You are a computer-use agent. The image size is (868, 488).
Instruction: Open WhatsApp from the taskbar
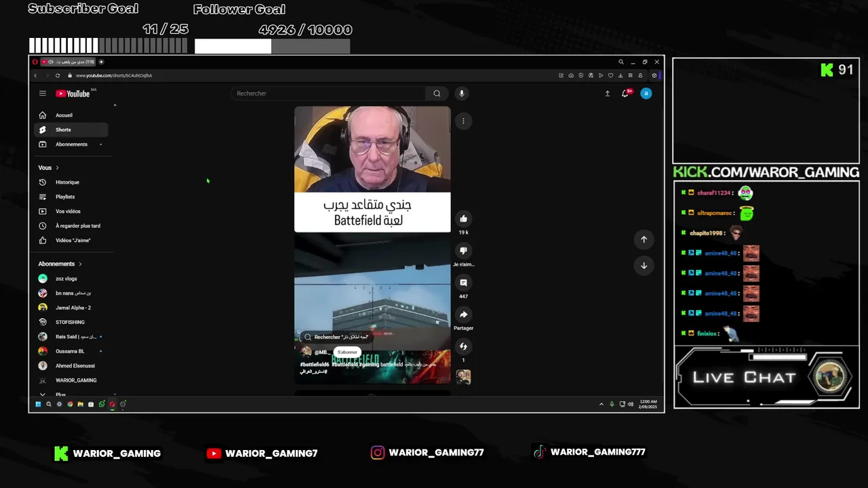click(x=102, y=404)
